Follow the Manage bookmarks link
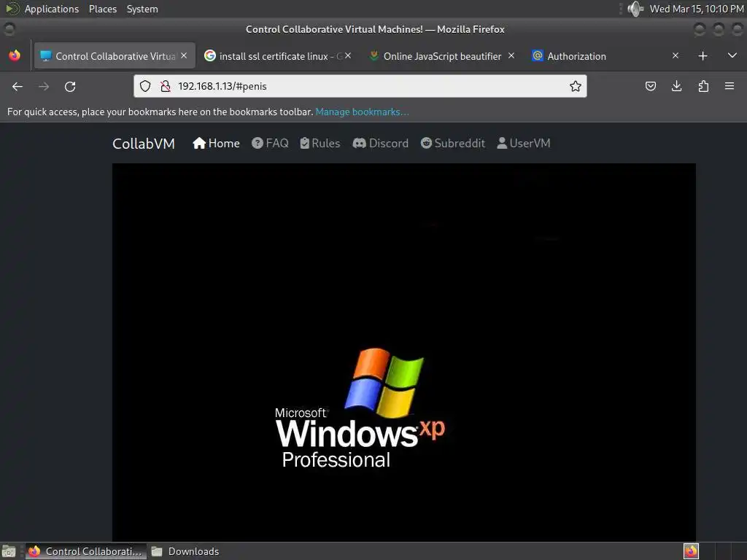Image resolution: width=747 pixels, height=560 pixels. pos(362,112)
